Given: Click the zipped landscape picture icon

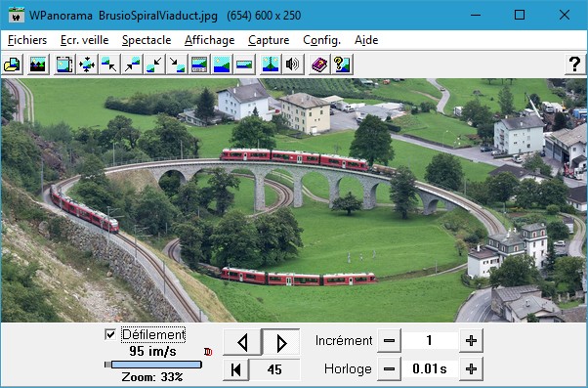Looking at the screenshot, I should (271, 65).
